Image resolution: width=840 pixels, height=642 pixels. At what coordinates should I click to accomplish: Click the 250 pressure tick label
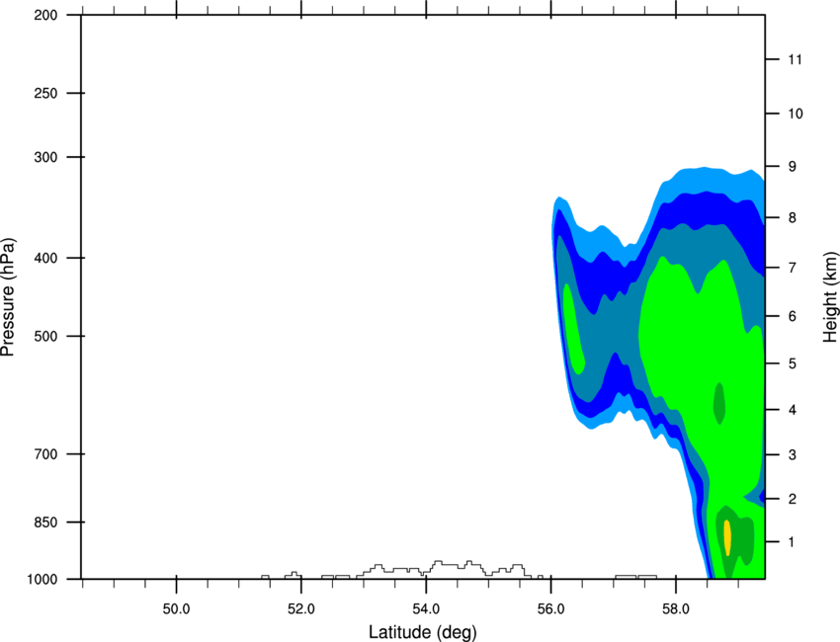(x=45, y=93)
